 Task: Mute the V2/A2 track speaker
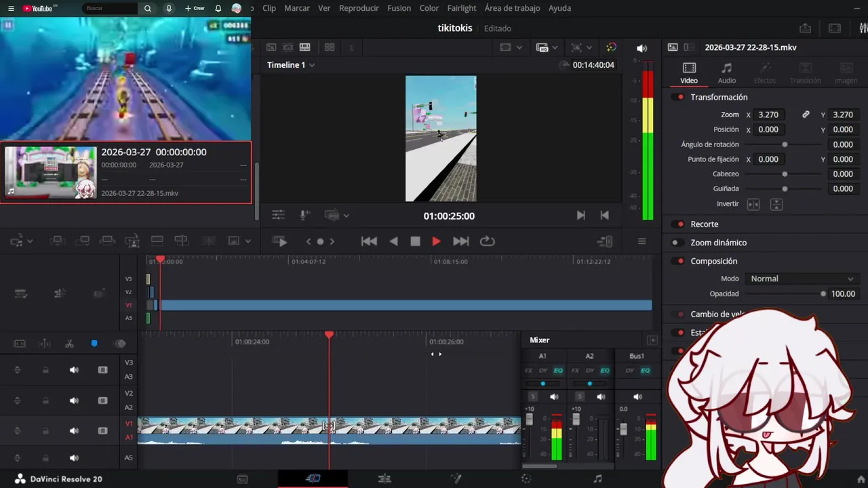point(74,401)
